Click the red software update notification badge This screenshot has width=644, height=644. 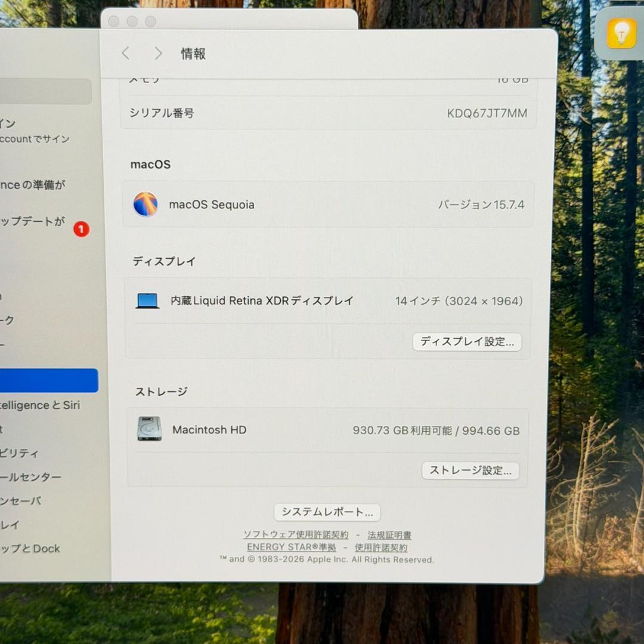[81, 229]
